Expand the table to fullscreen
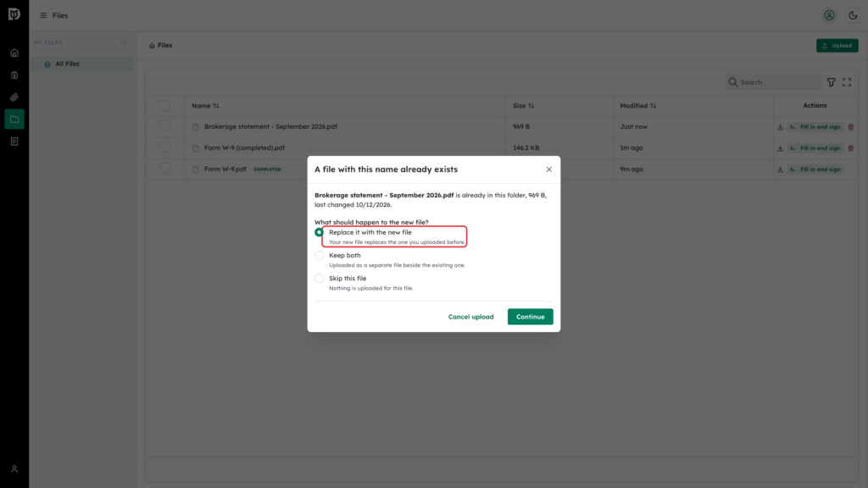 847,82
